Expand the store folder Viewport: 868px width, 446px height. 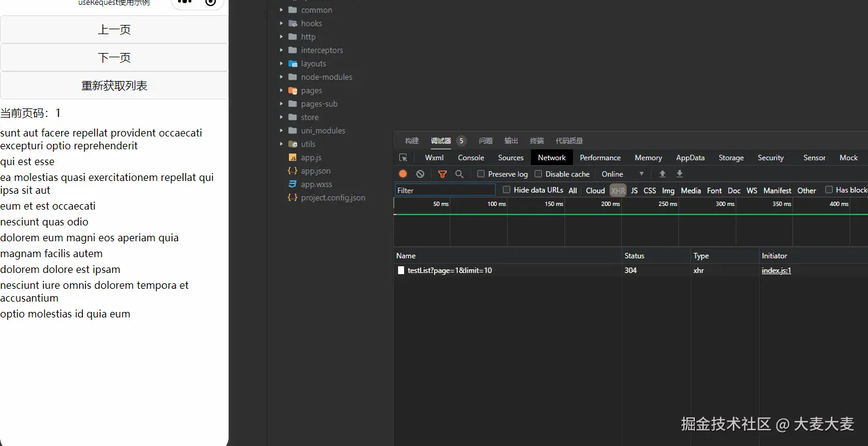pyautogui.click(x=282, y=117)
